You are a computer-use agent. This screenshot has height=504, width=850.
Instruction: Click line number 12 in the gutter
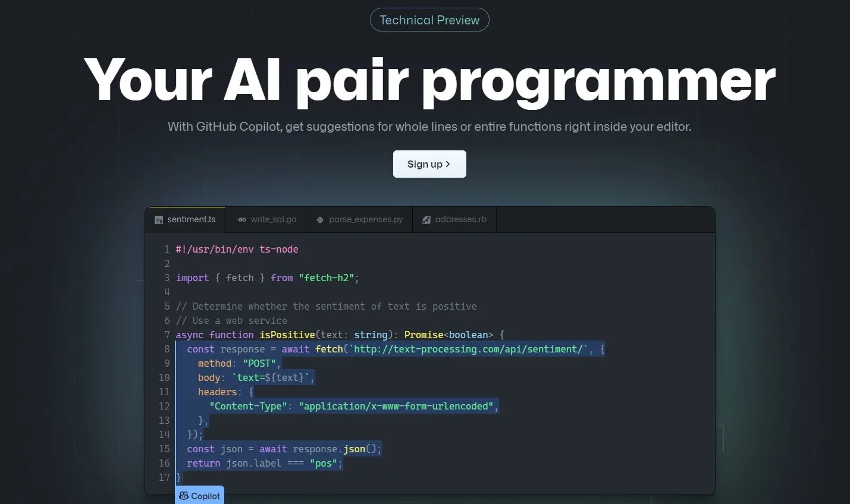pyautogui.click(x=164, y=407)
